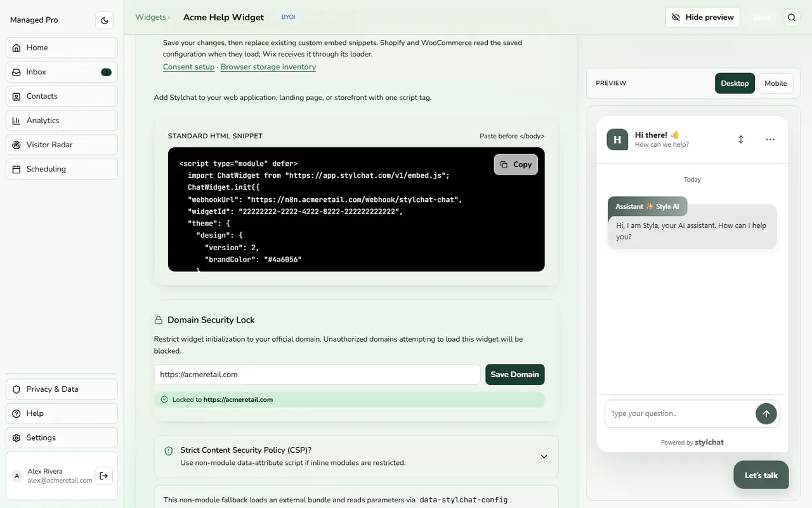Click the Visitor Radar icon
Screen dimensions: 812x508
coord(16,145)
